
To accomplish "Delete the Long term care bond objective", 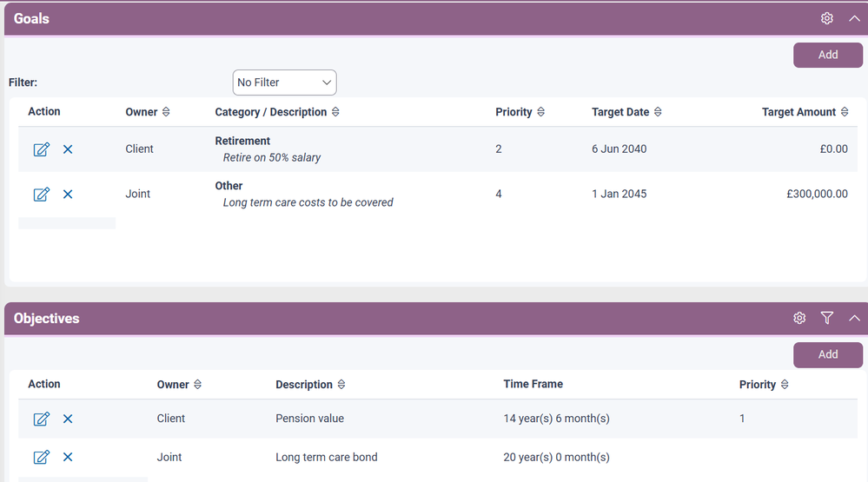I will coord(68,458).
